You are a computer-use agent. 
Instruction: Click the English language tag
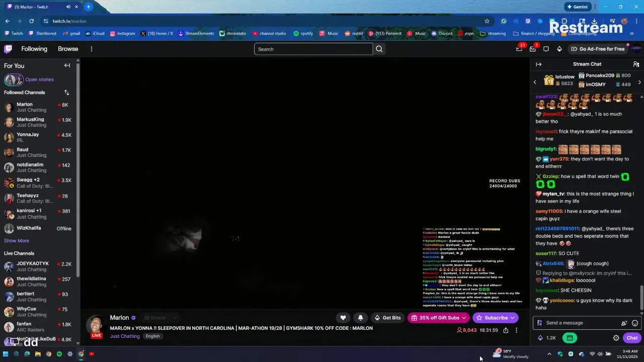tap(152, 336)
